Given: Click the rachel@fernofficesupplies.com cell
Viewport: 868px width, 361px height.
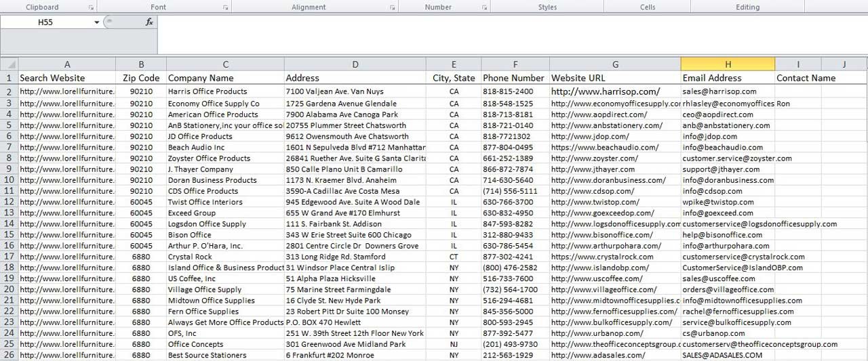Looking at the screenshot, I should 728,312.
